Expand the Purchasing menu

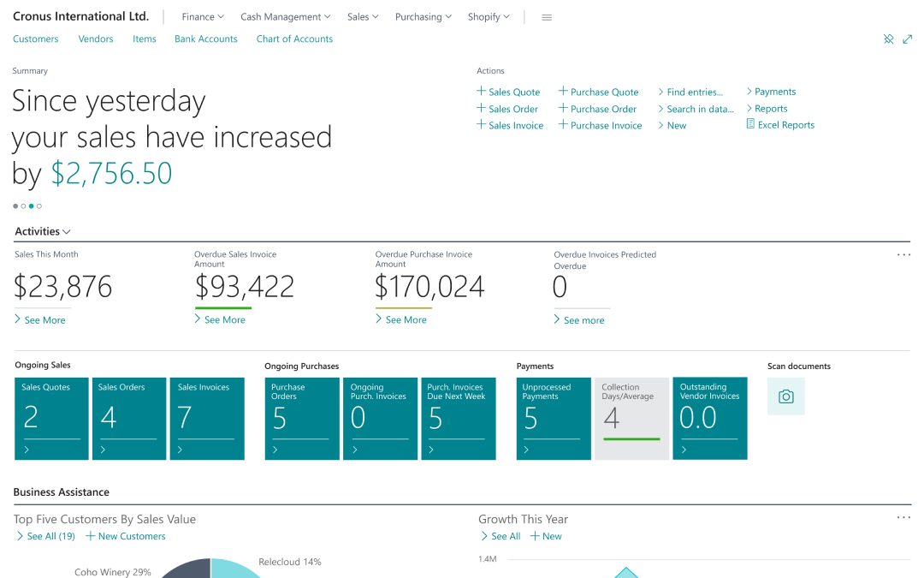click(423, 16)
